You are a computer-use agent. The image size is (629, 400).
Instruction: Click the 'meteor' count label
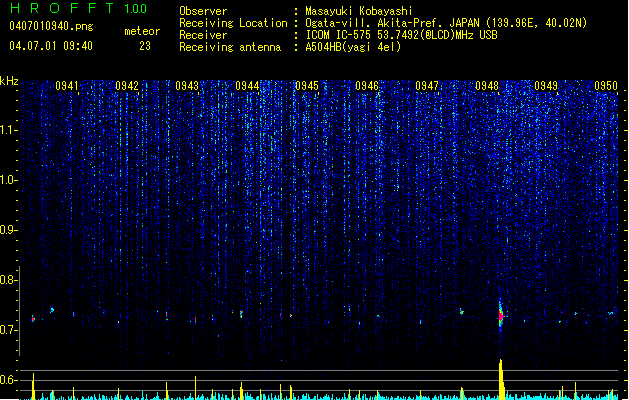(x=142, y=31)
